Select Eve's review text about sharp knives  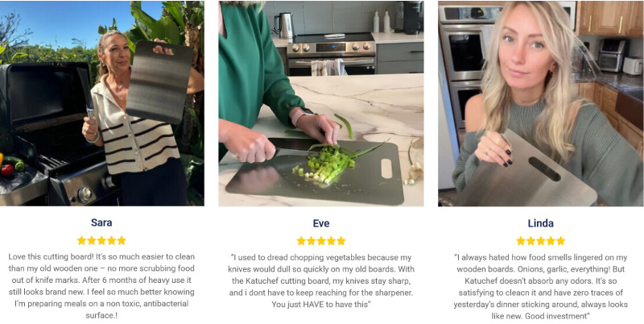click(x=320, y=280)
